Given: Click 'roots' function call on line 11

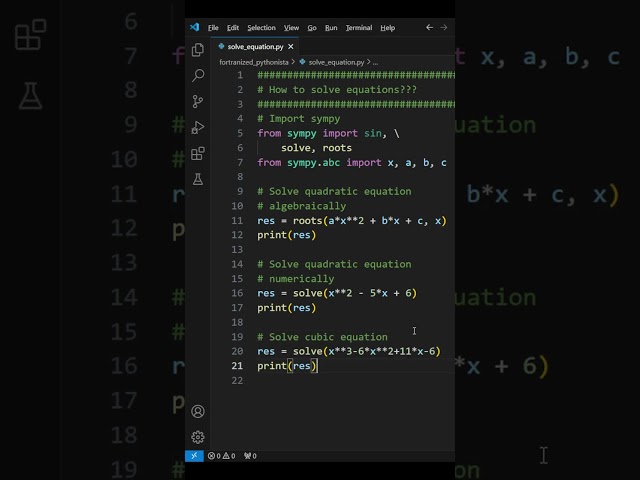Looking at the screenshot, I should pyautogui.click(x=307, y=221).
